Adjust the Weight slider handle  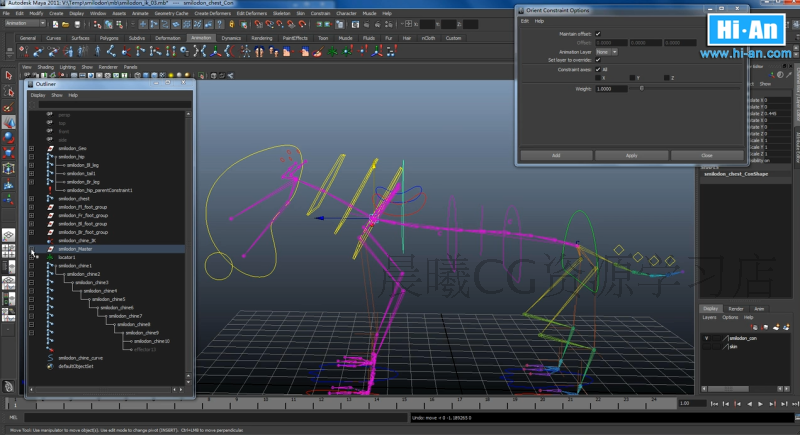[x=642, y=89]
